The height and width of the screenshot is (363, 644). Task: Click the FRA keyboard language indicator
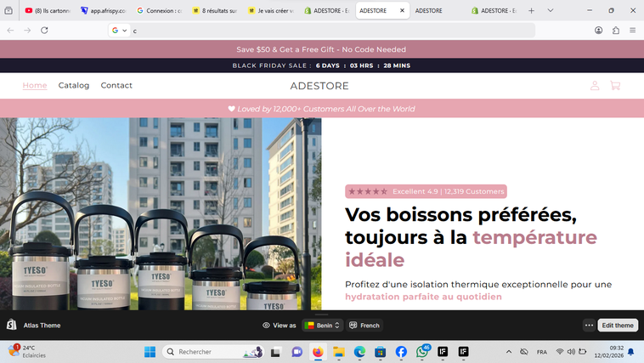(542, 352)
